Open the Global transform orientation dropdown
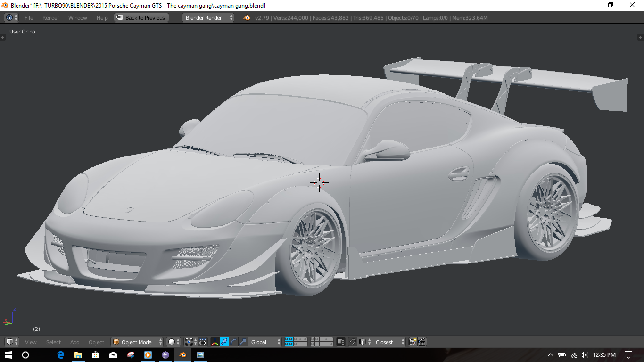644x362 pixels. (265, 342)
